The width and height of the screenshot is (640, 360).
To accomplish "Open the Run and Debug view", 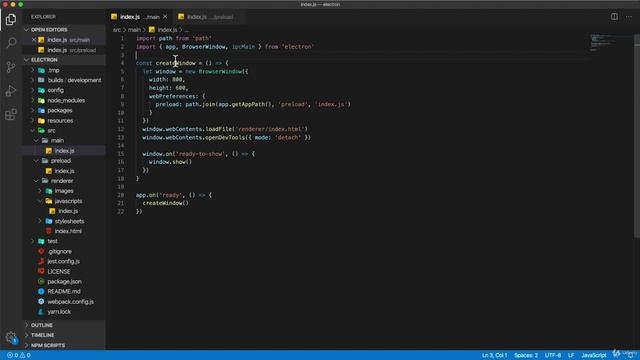I will (x=11, y=91).
